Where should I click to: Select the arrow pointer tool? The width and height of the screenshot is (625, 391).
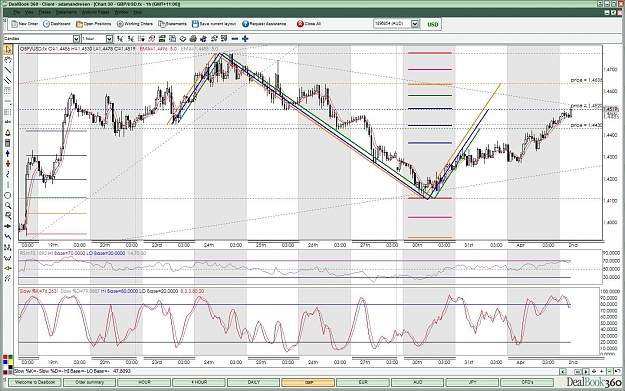point(8,49)
